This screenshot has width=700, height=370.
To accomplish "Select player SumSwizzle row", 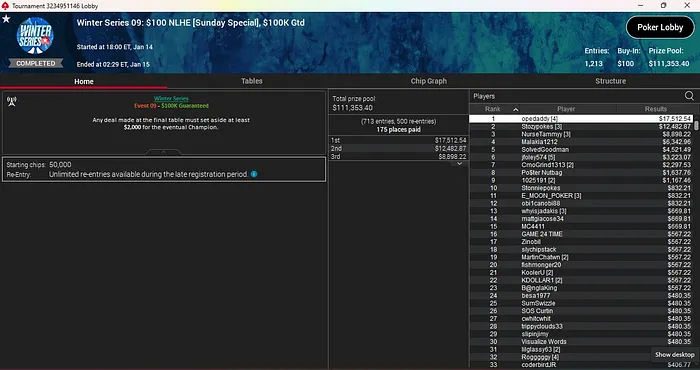I will [x=581, y=303].
